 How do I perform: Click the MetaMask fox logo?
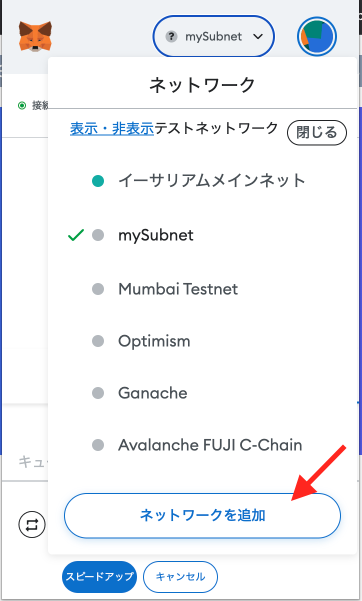click(35, 36)
